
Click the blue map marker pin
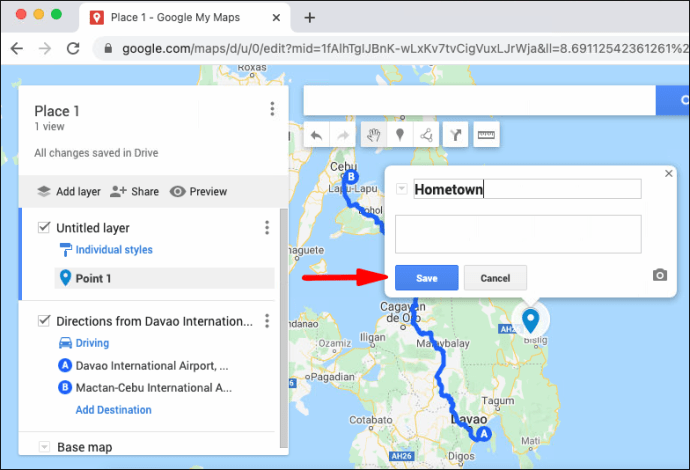click(530, 319)
